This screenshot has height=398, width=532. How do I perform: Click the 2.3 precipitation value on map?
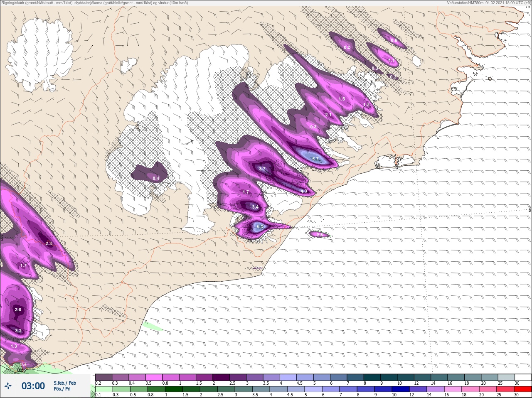pos(49,243)
